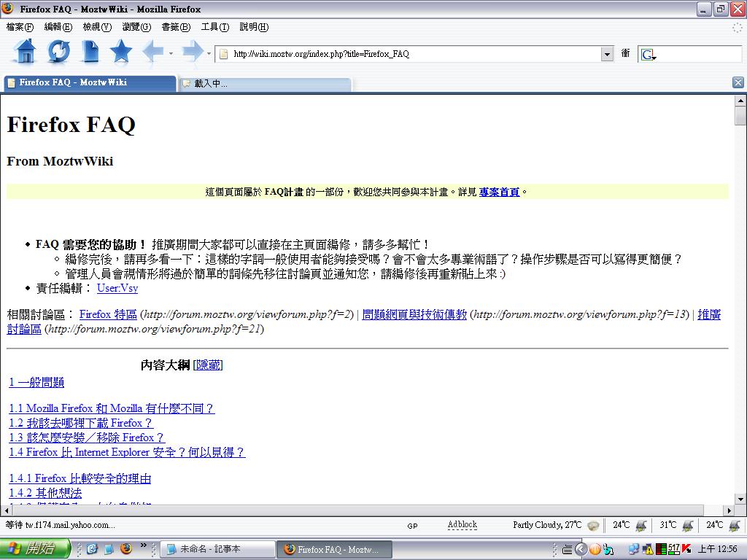The image size is (747, 560).
Task: Open the forward history dropdown arrow
Action: (209, 53)
